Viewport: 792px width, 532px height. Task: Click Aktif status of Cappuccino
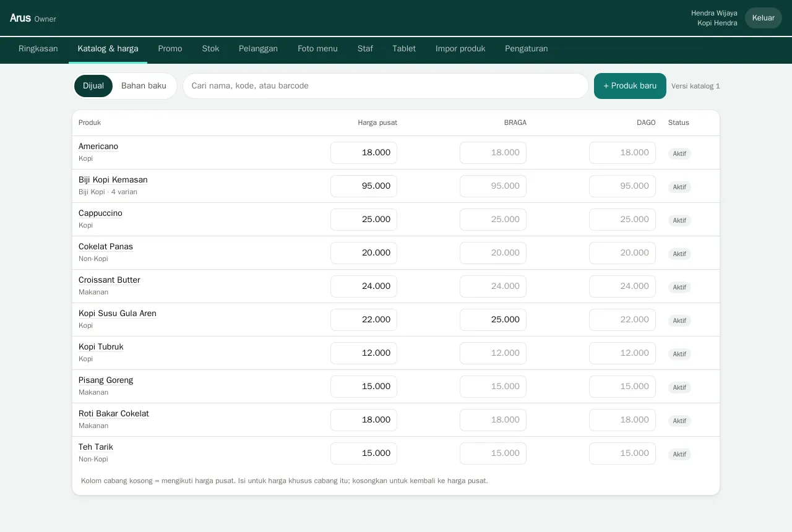679,220
